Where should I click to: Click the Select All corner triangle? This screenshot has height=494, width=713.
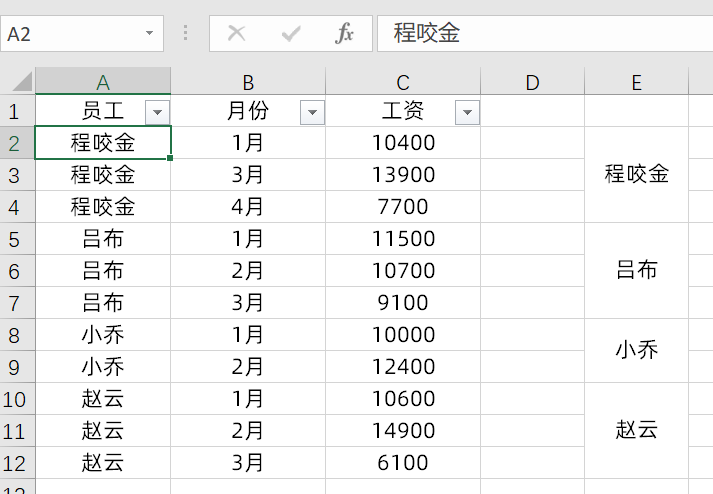tap(22, 81)
